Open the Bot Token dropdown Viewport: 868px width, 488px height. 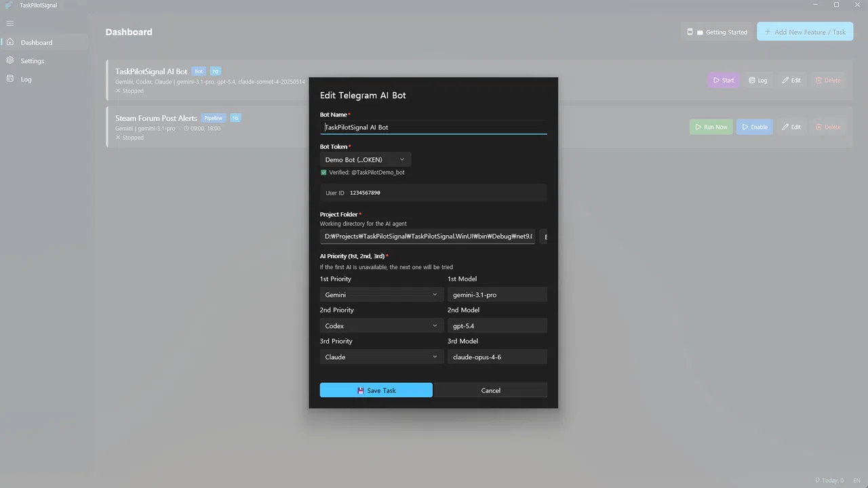point(366,159)
